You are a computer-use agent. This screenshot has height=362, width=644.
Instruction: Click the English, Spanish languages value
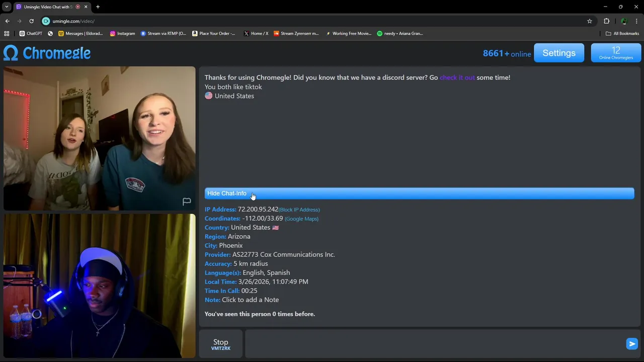tap(266, 273)
